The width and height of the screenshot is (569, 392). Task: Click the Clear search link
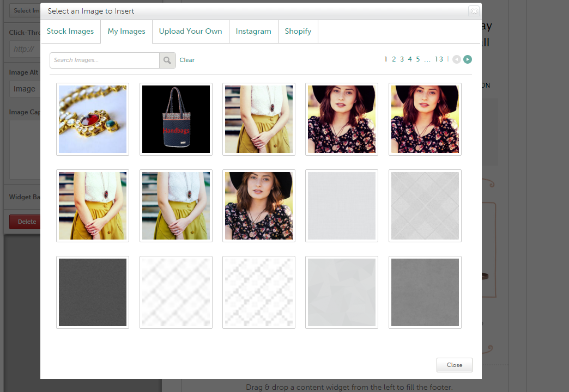pos(187,60)
